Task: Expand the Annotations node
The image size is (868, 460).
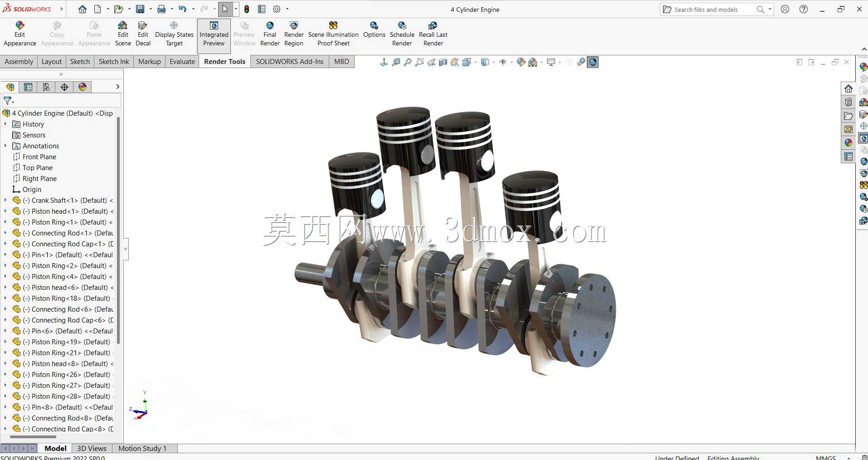Action: point(5,146)
